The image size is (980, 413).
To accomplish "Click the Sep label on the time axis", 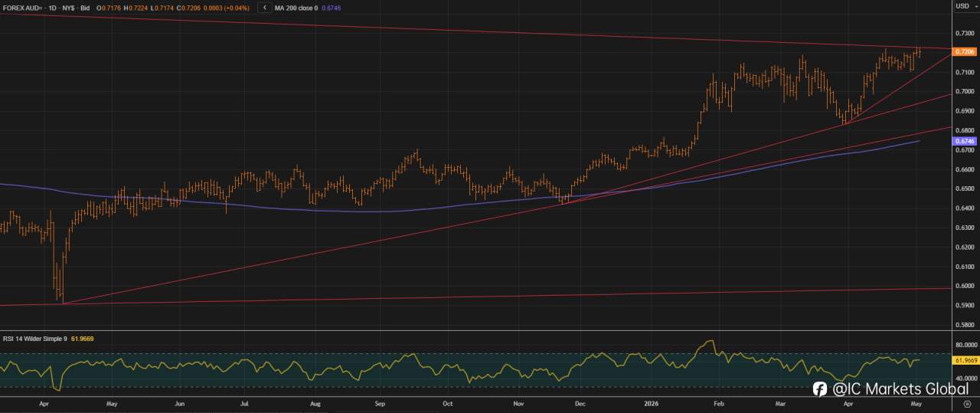I will tap(381, 402).
